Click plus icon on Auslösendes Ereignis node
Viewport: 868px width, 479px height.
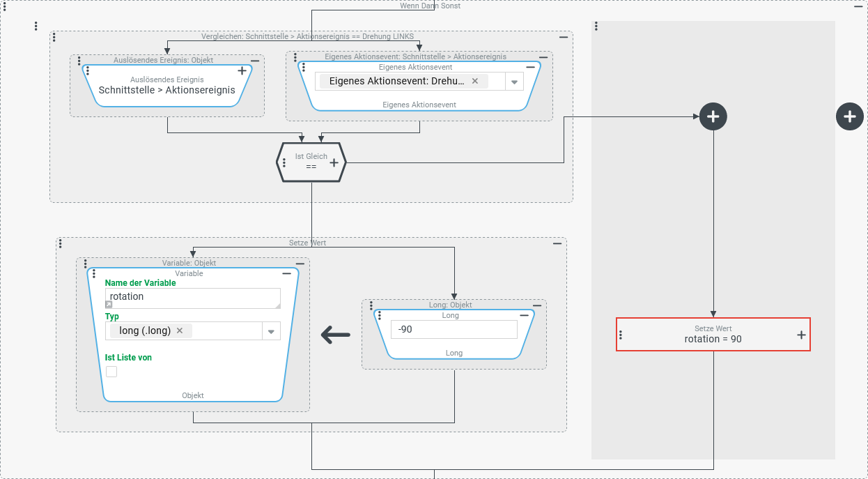tap(242, 70)
